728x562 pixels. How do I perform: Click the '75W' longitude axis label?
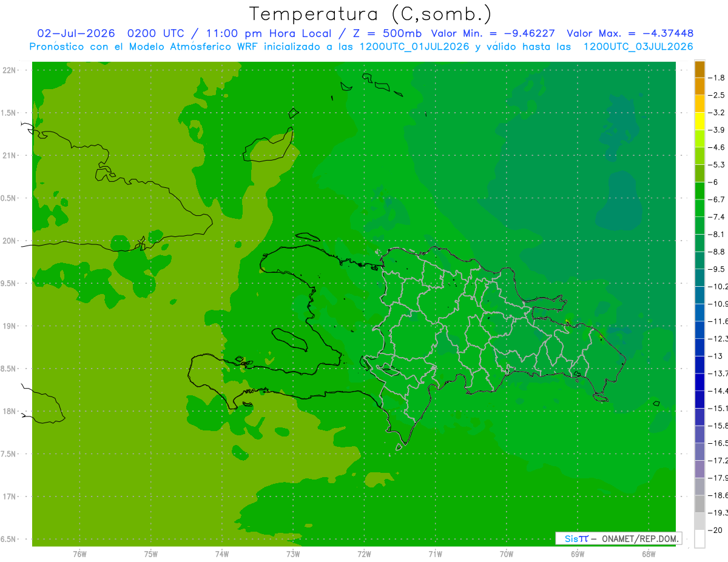click(x=150, y=554)
